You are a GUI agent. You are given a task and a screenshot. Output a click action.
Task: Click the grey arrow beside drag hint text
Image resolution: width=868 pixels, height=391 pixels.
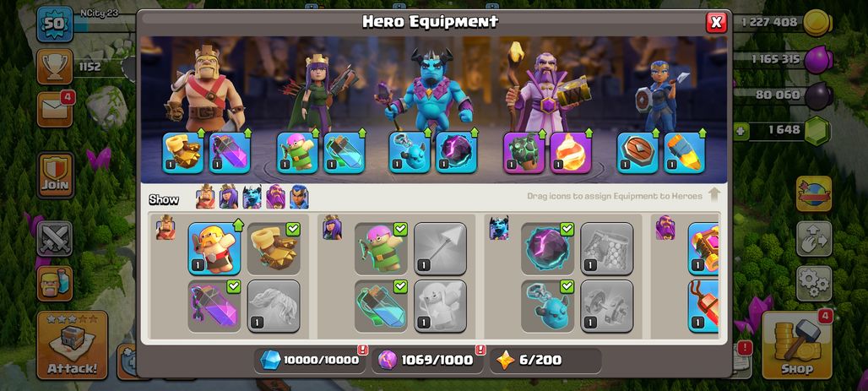click(x=714, y=194)
